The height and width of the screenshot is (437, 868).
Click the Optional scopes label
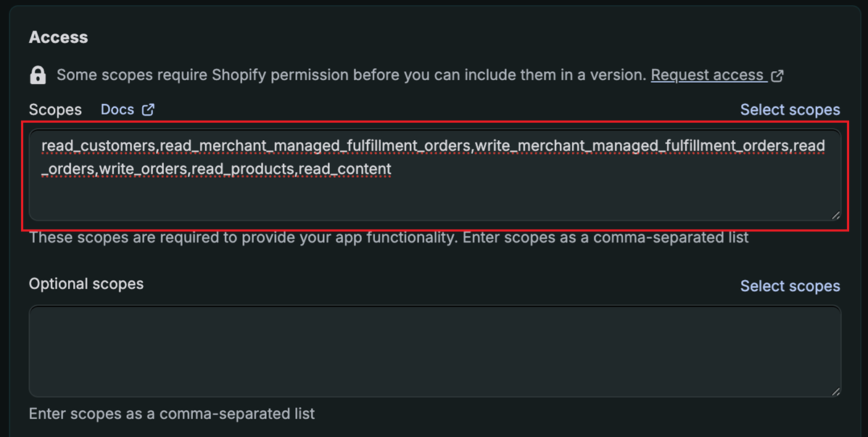[x=86, y=284]
